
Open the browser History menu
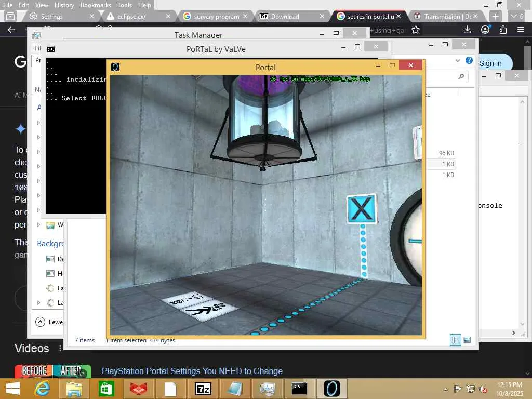pyautogui.click(x=64, y=5)
